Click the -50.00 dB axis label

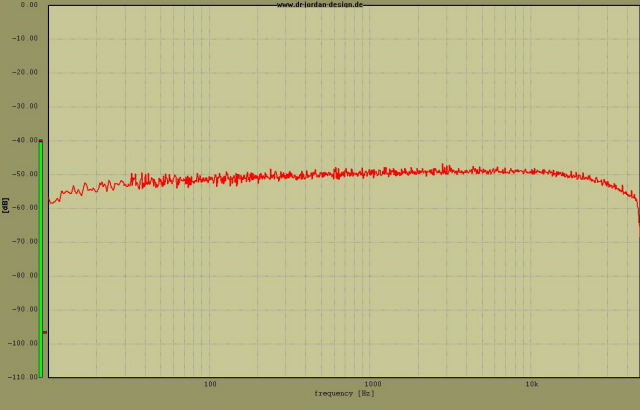(22, 174)
